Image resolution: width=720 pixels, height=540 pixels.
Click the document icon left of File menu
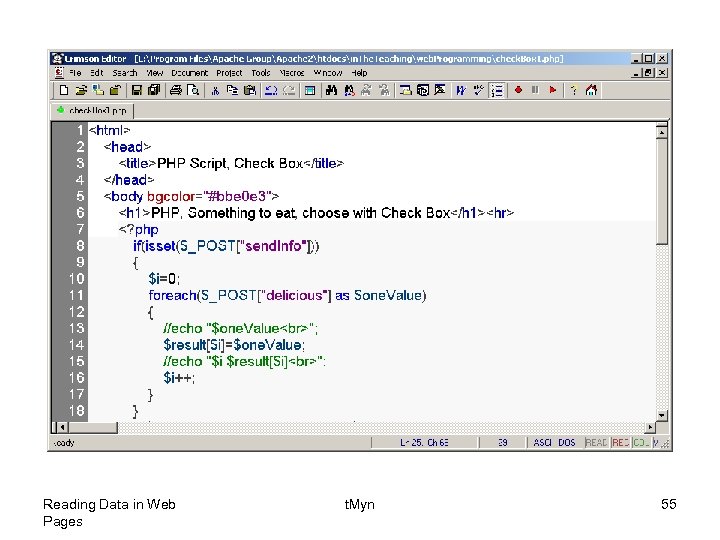(x=59, y=73)
